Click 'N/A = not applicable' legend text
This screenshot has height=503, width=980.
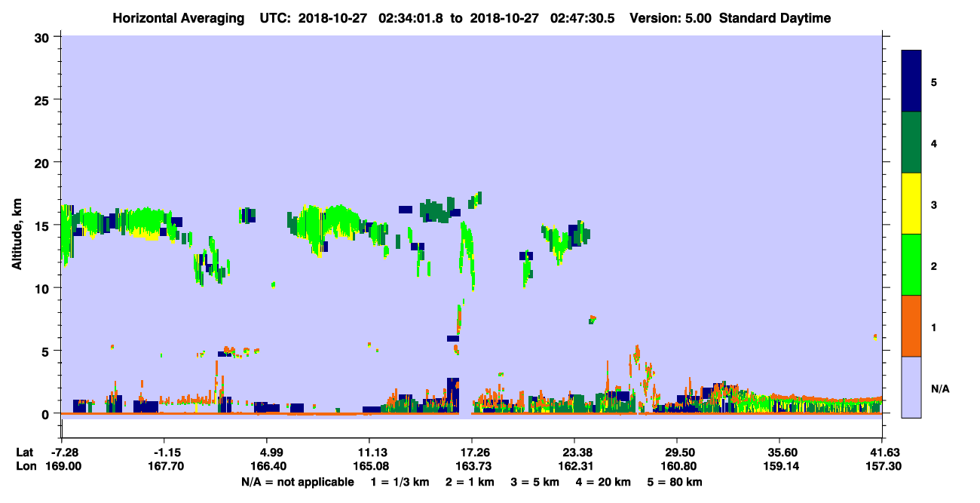point(298,482)
